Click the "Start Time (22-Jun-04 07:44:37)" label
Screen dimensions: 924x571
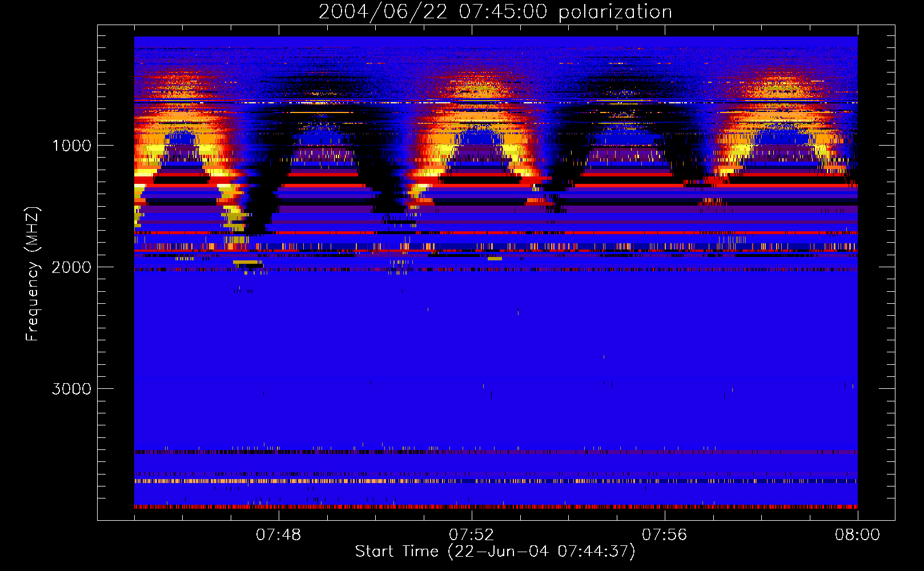pyautogui.click(x=495, y=552)
